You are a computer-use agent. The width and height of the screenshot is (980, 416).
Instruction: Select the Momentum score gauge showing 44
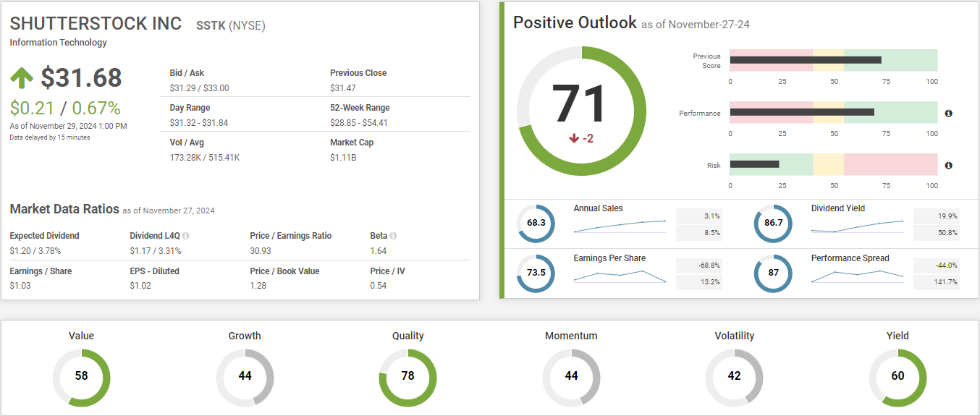[x=571, y=376]
